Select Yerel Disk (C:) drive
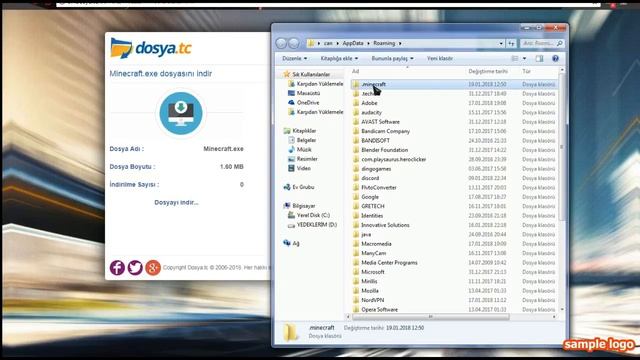Viewport: 640px width, 360px height. click(x=313, y=216)
